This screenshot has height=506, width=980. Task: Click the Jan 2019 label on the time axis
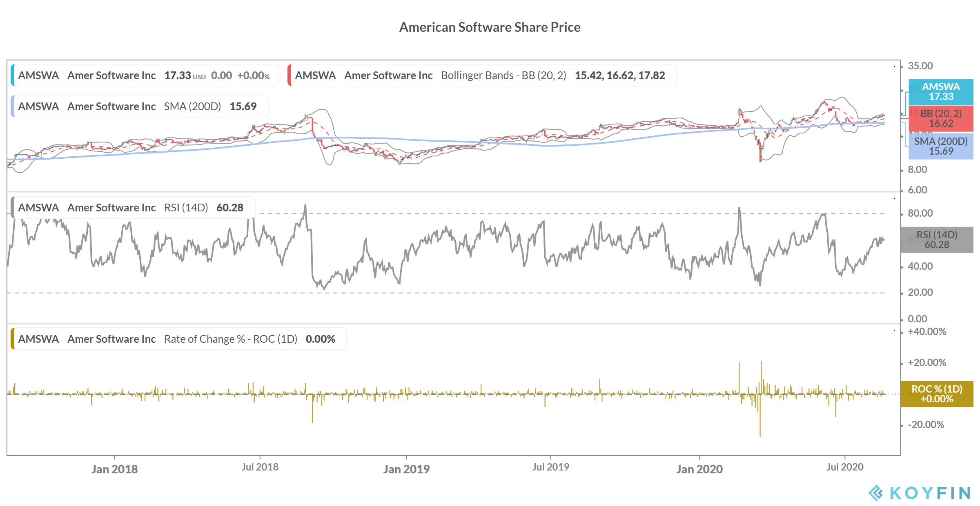(x=406, y=469)
